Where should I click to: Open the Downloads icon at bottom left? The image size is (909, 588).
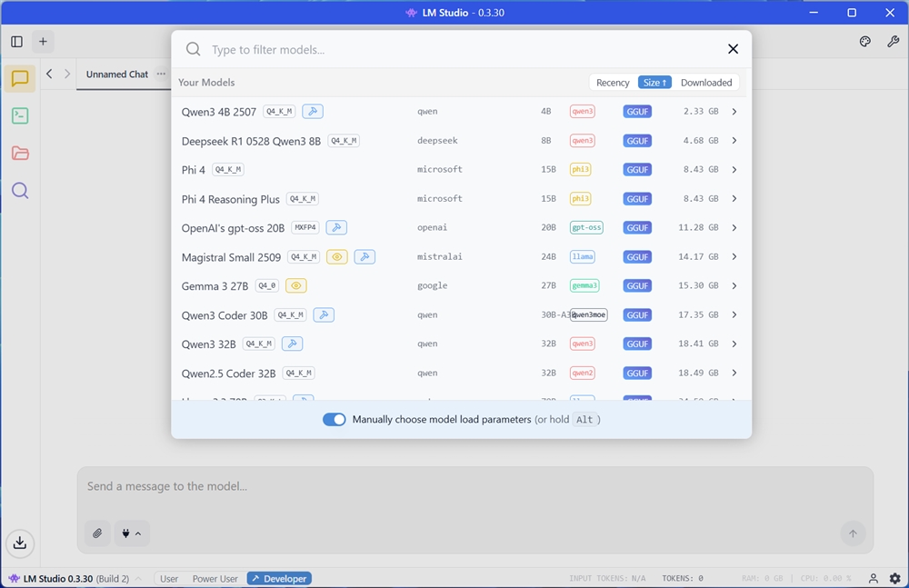20,543
